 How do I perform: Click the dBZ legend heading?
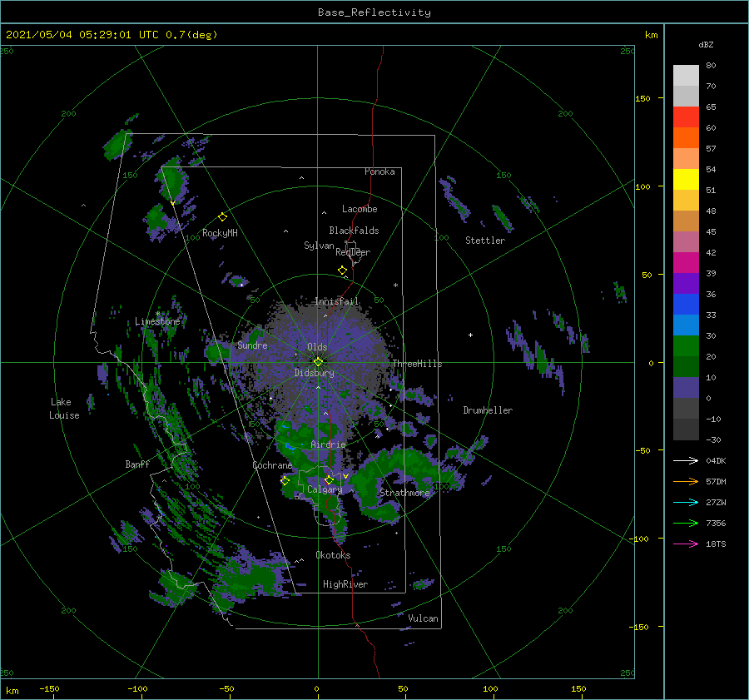coord(706,44)
